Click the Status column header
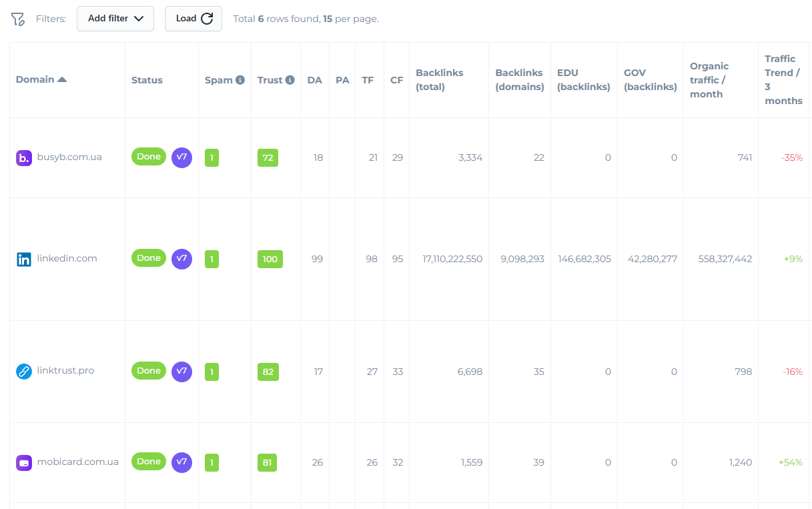 tap(147, 79)
